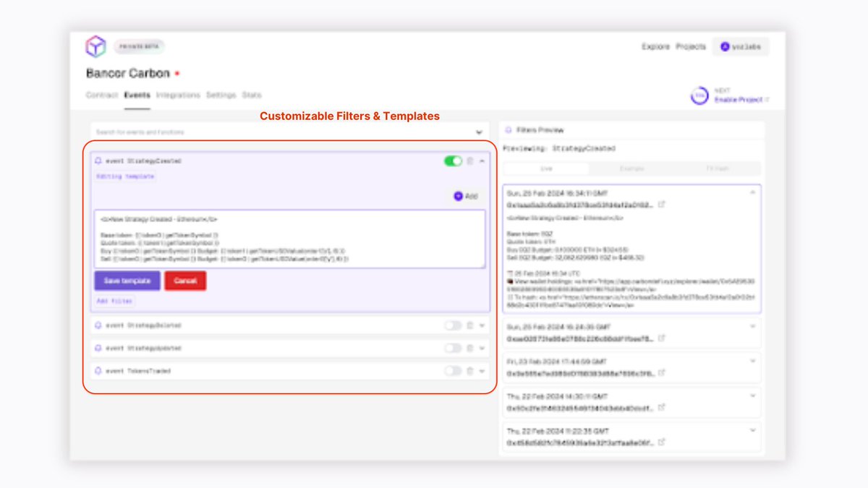Click the Filters Preview panel icon

point(508,130)
